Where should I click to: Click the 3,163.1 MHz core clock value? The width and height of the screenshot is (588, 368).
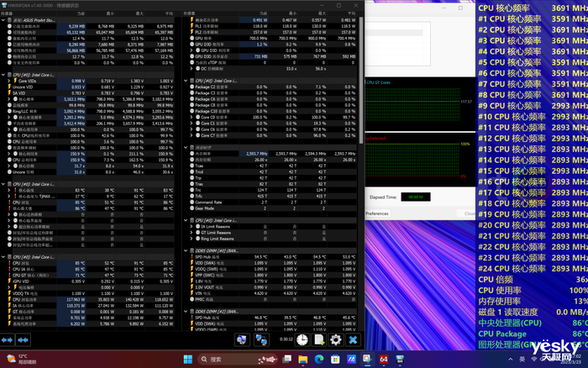coord(74,99)
